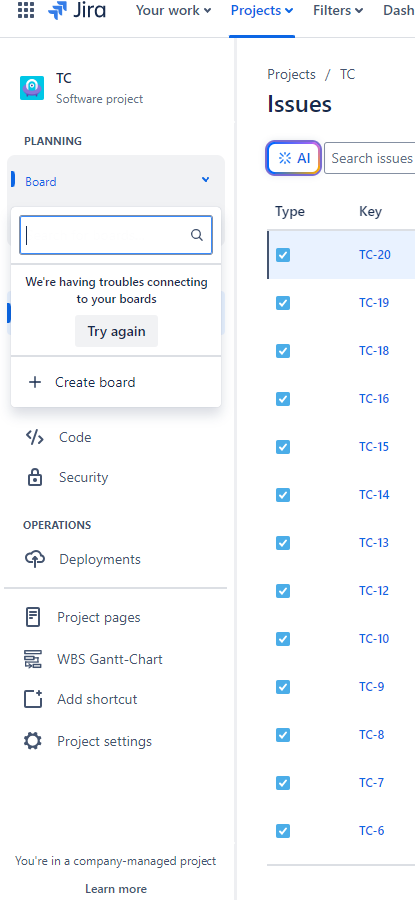Click the Project settings gear icon

click(x=33, y=741)
